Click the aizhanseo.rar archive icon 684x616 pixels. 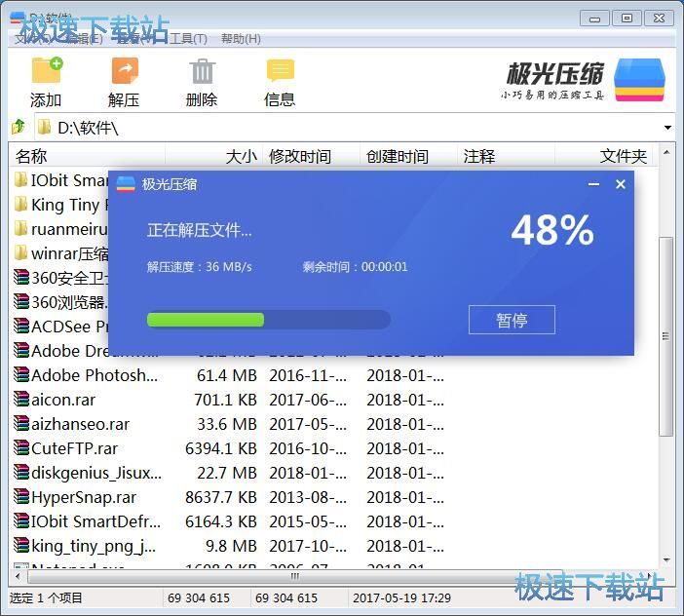[x=20, y=424]
